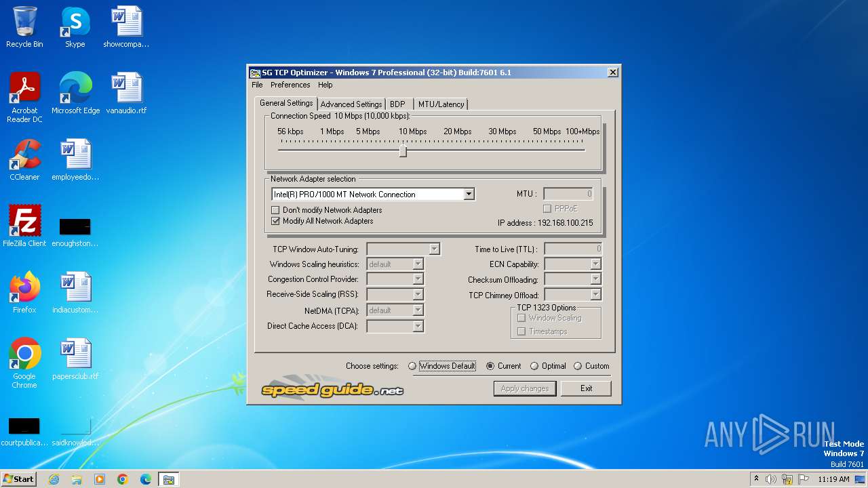The image size is (868, 488).
Task: Click the Exit button
Action: (x=586, y=388)
